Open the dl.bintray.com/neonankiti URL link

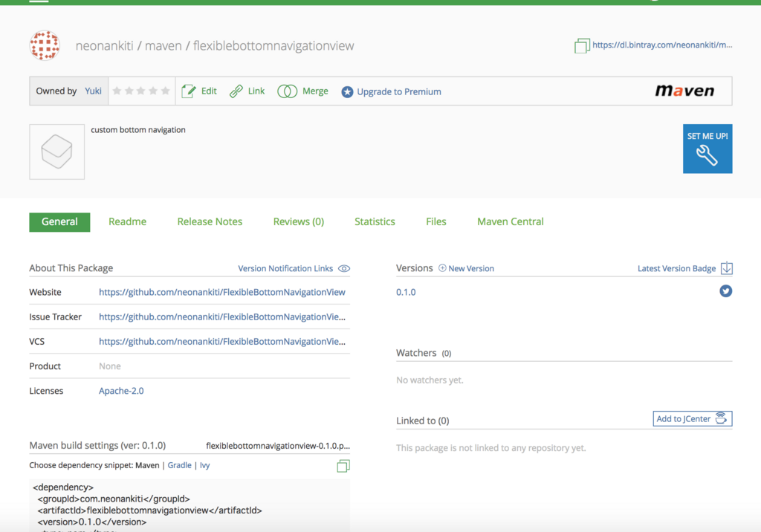tap(662, 45)
